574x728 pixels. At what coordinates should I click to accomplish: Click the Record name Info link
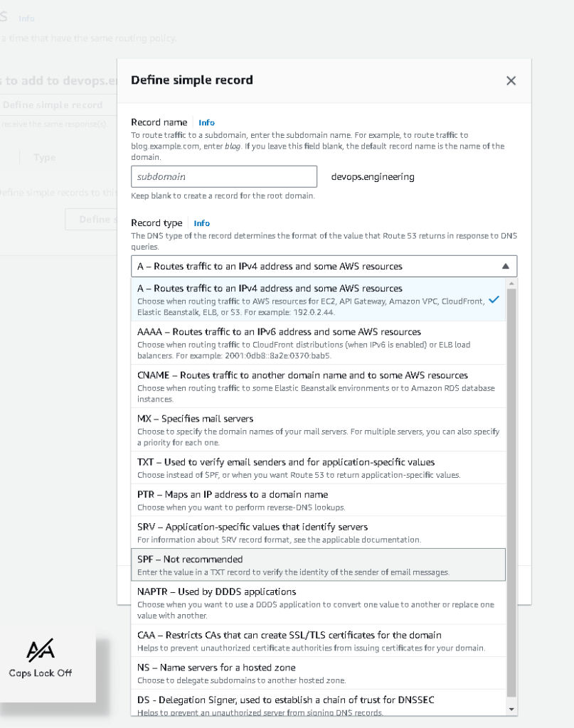(x=207, y=122)
